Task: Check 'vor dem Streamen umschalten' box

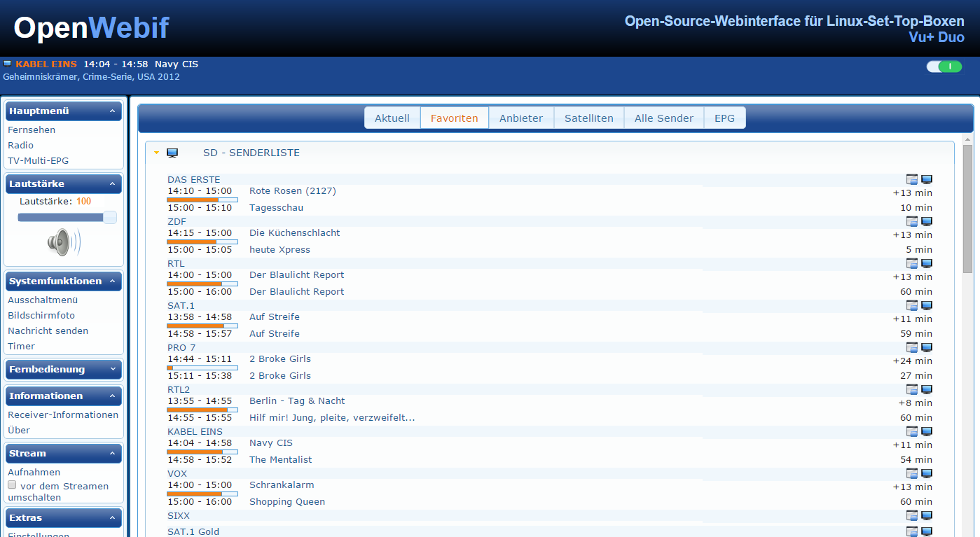Action: (x=12, y=484)
